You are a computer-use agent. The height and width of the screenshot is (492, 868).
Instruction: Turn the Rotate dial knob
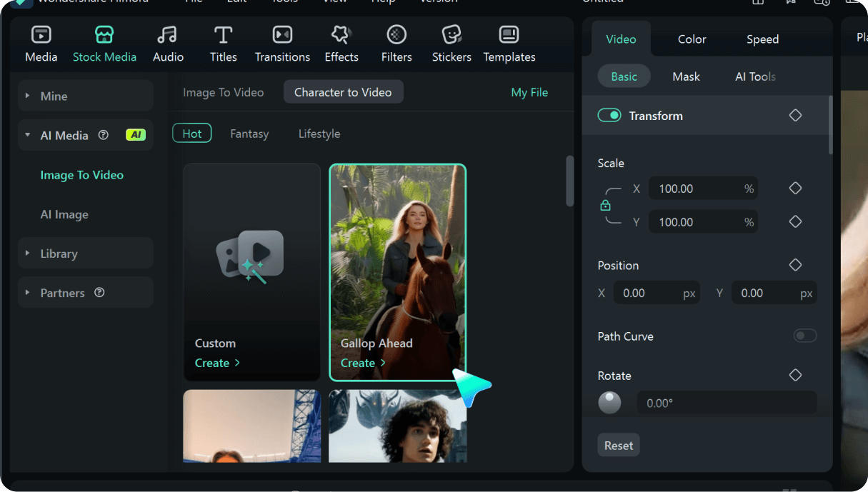[609, 403]
